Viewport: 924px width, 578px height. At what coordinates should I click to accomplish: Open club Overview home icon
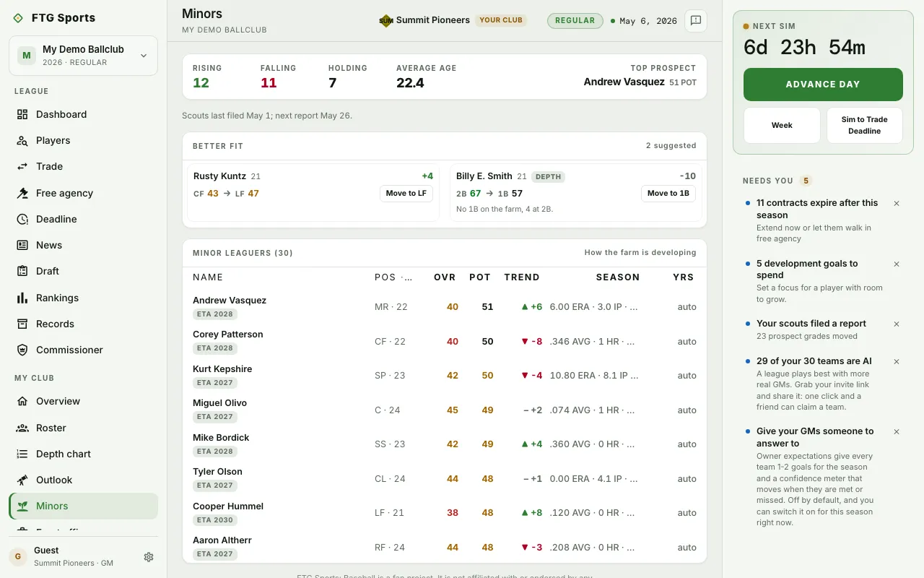pyautogui.click(x=22, y=401)
